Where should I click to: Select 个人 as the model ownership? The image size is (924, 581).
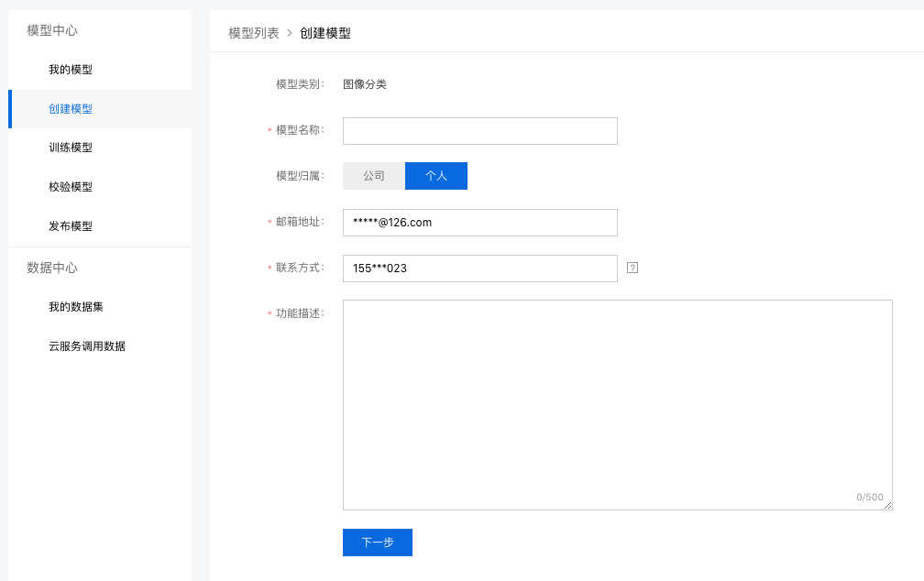(436, 175)
